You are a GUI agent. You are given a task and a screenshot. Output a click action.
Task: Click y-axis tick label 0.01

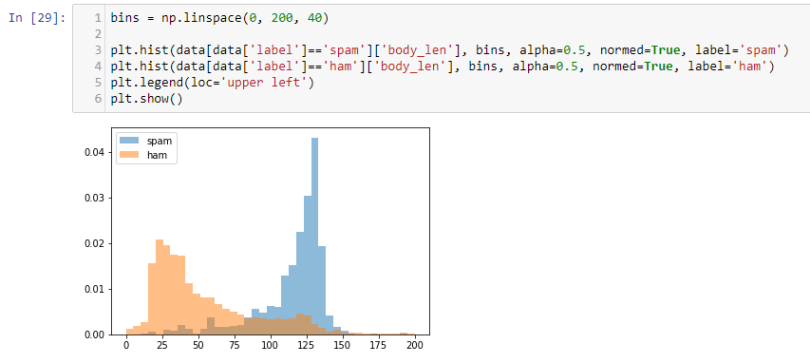[94, 289]
